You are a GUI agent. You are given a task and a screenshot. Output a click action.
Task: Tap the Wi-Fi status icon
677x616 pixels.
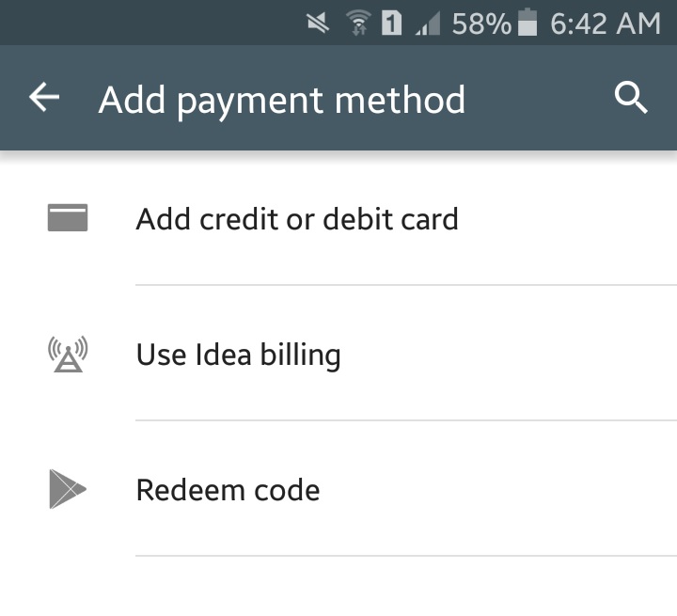coord(358,23)
